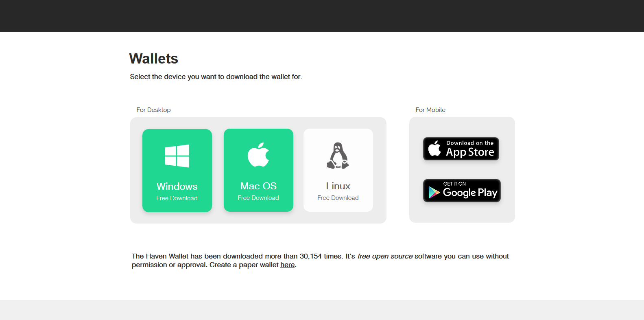Click the 'Wallets' page heading
The width and height of the screenshot is (644, 320).
[154, 59]
